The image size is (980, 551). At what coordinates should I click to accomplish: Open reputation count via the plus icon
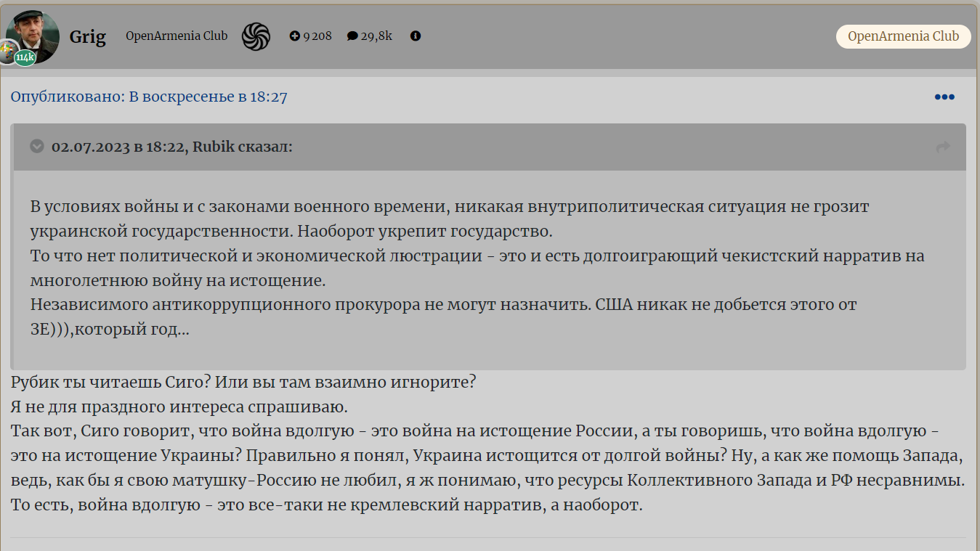point(293,35)
